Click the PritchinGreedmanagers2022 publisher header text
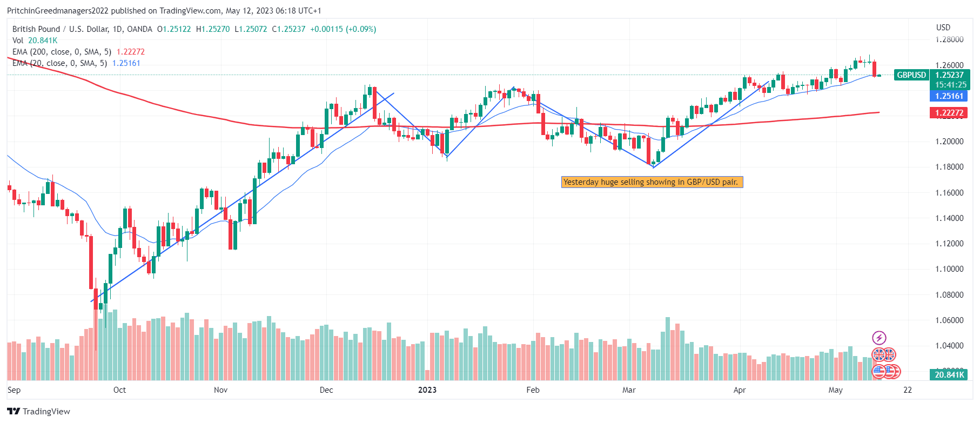The image size is (980, 423). point(58,11)
